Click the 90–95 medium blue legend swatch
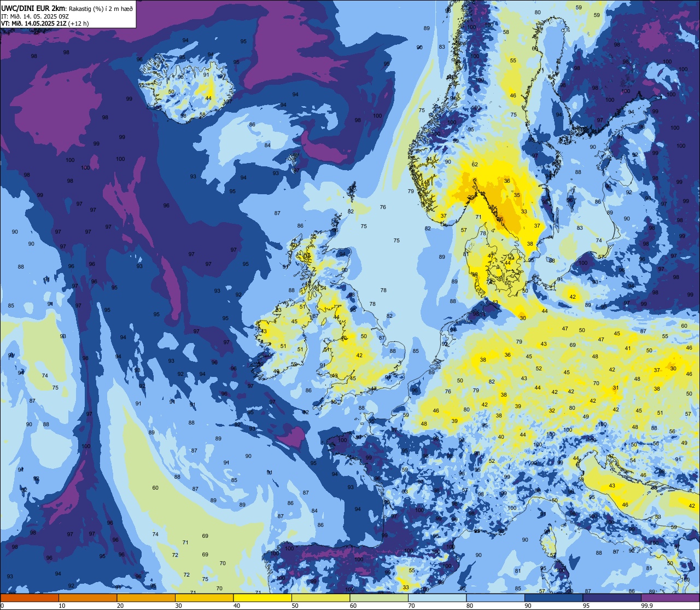The height and width of the screenshot is (610, 700). point(553,597)
